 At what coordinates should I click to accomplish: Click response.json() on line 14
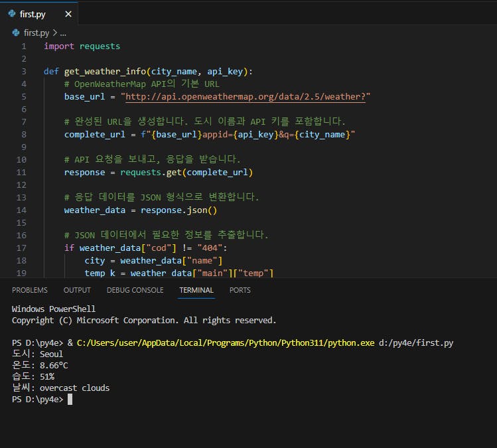coord(178,210)
